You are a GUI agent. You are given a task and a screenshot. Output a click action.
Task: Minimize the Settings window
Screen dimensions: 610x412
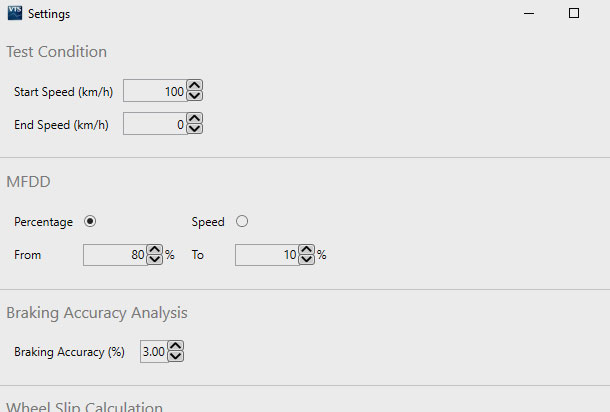528,14
